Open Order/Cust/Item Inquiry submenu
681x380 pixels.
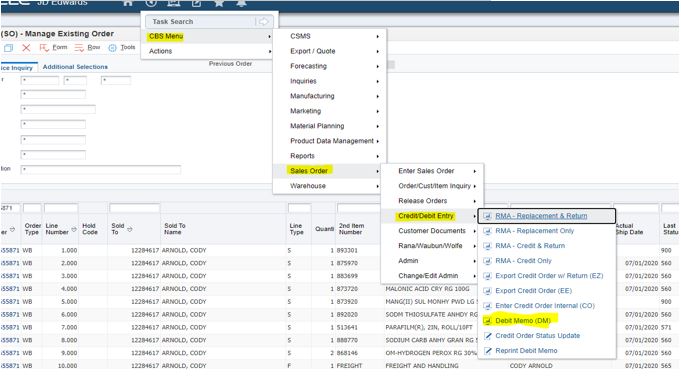tap(433, 186)
